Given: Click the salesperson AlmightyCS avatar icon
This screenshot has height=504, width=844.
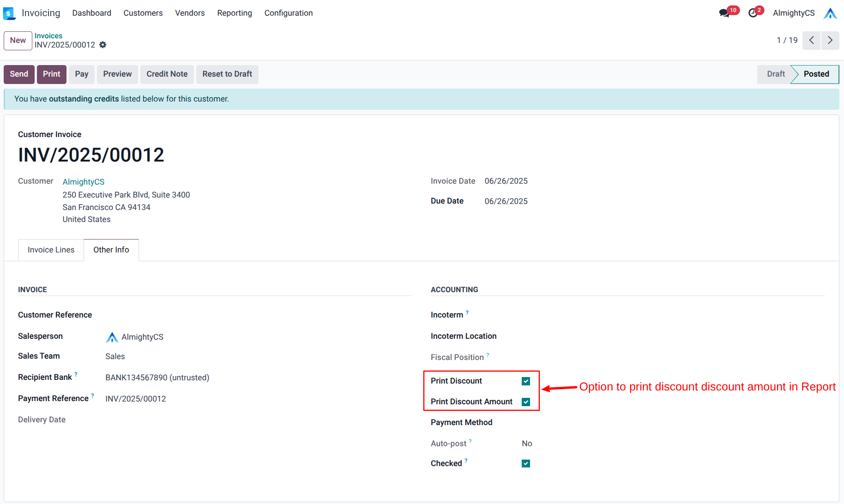Looking at the screenshot, I should (112, 337).
